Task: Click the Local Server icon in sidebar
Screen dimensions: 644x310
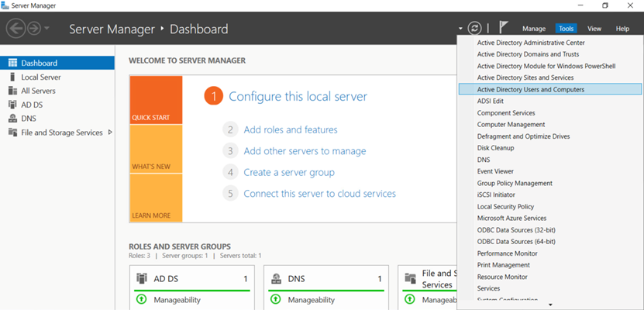Action: point(12,77)
